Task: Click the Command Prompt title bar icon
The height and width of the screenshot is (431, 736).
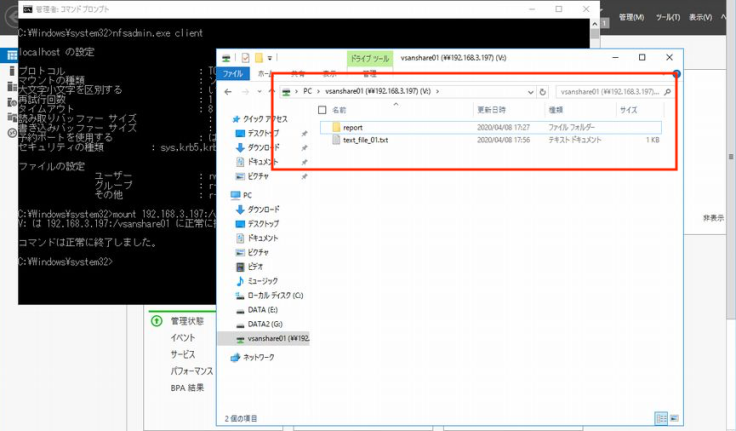Action: pyautogui.click(x=28, y=9)
